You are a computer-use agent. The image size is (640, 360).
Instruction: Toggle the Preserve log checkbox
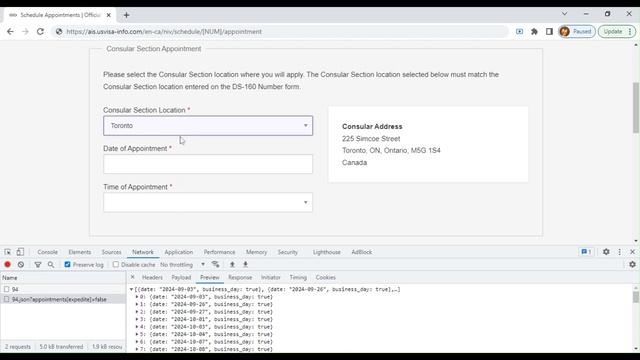pos(67,264)
